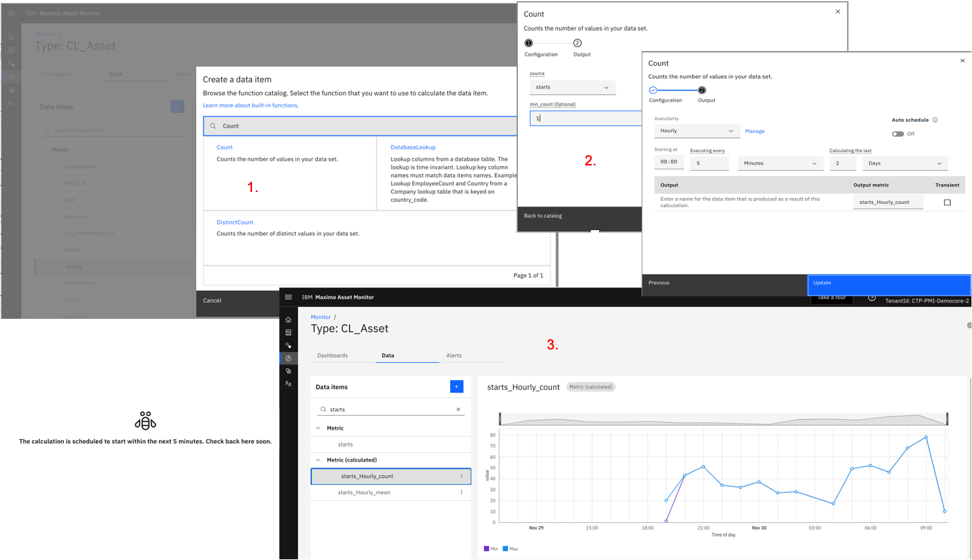972x560 pixels.
Task: Add a data item with blue plus button
Action: [456, 386]
